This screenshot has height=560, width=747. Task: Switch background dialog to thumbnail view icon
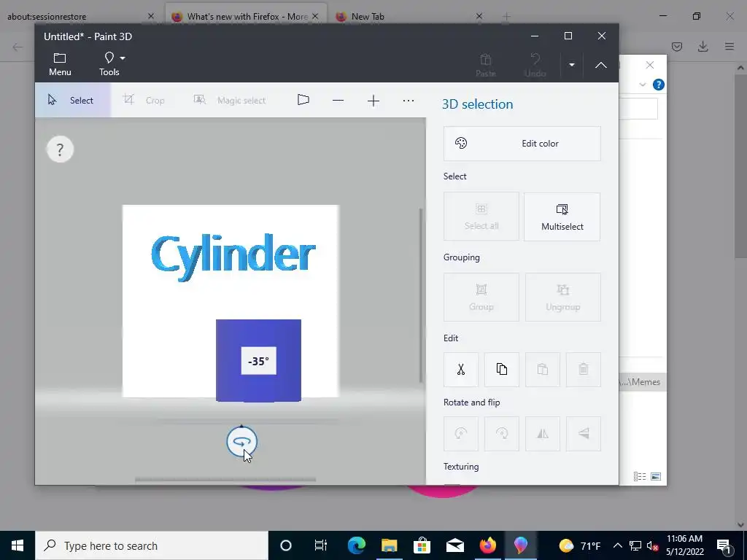point(656,476)
